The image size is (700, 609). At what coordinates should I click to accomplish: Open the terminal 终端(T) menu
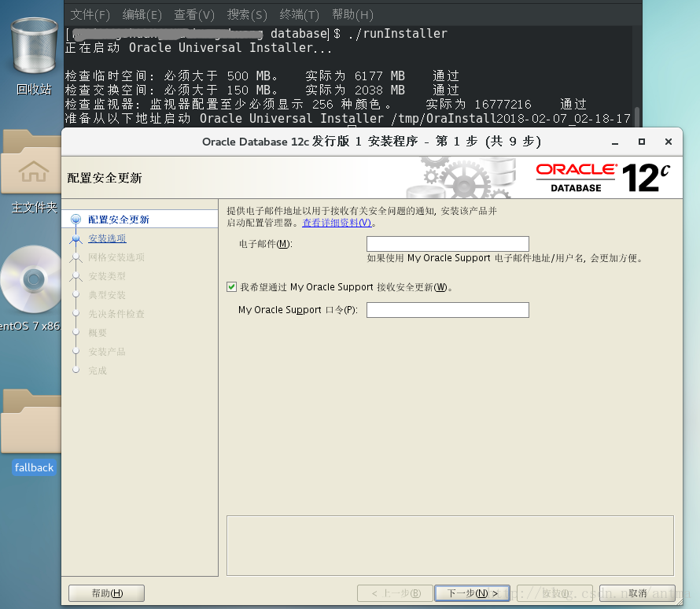coord(299,15)
